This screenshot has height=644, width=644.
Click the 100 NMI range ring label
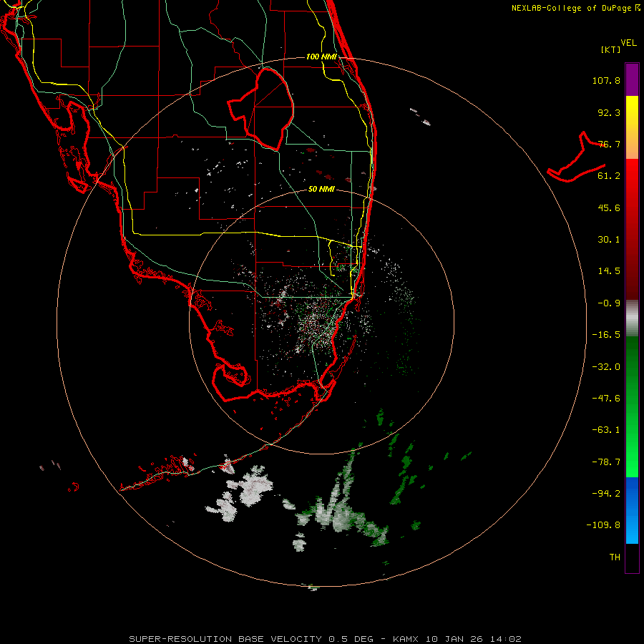click(321, 57)
